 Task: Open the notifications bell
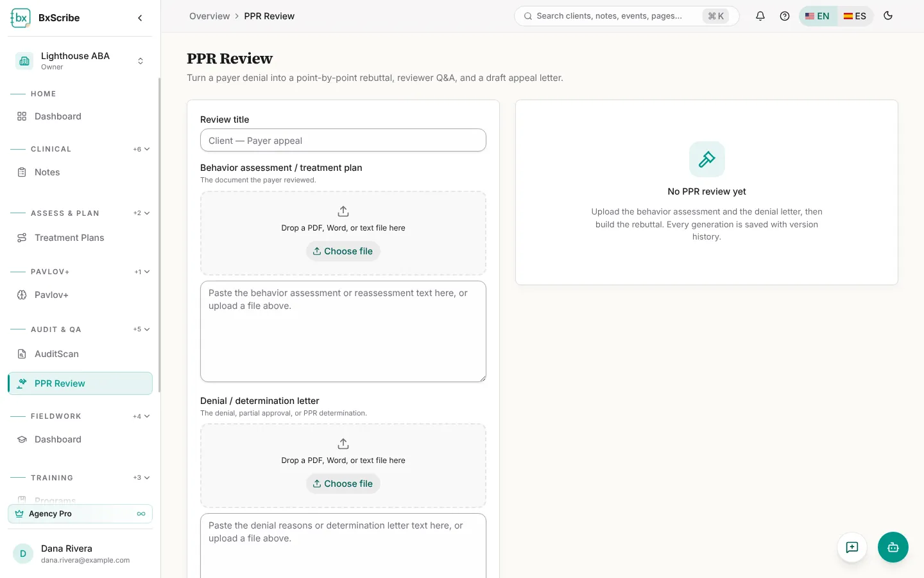click(760, 16)
